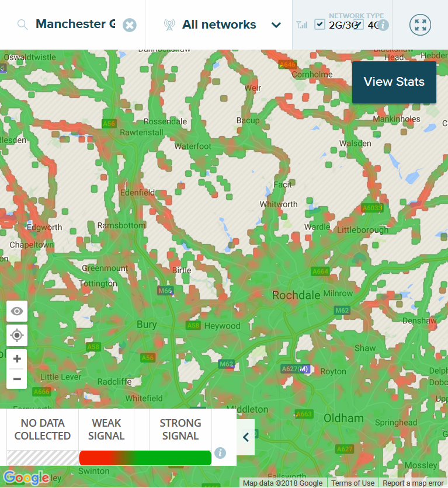This screenshot has width=448, height=488.
Task: Click the Rochdale map label
Action: (x=296, y=295)
